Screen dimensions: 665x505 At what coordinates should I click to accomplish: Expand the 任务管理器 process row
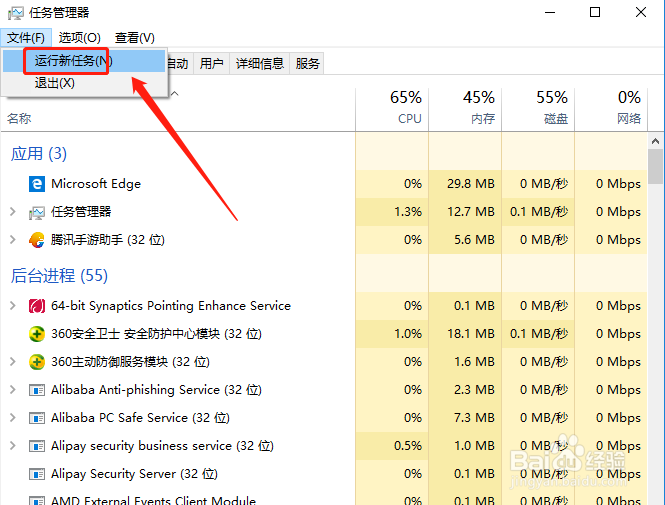tap(13, 212)
